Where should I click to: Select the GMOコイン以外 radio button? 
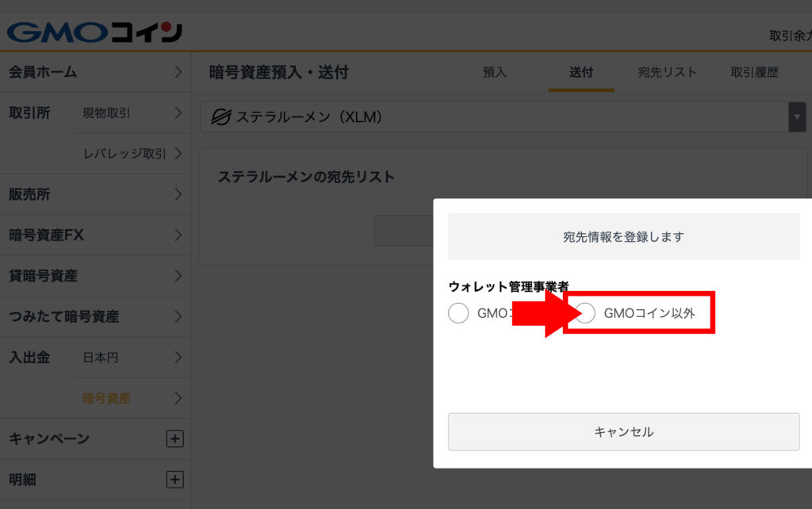click(x=585, y=313)
